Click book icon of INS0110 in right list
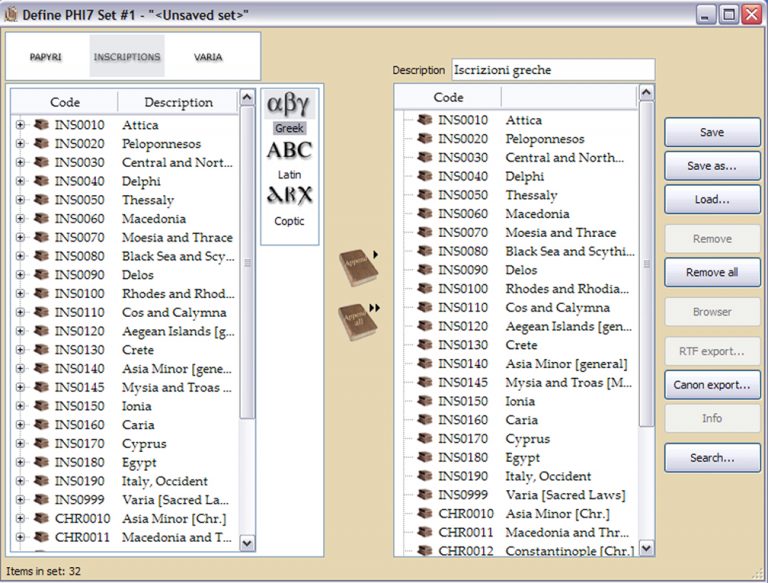Viewport: 768px width, 583px height. [x=425, y=307]
